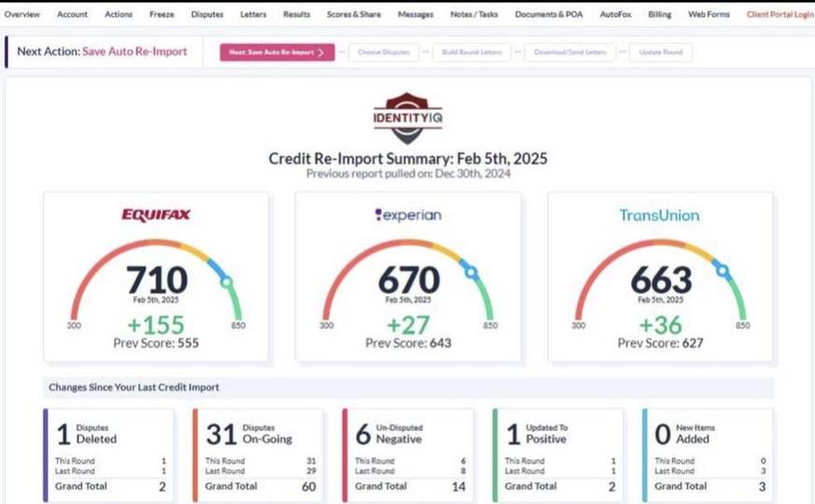
Task: Click the +155 Equifax score change
Action: tap(156, 325)
